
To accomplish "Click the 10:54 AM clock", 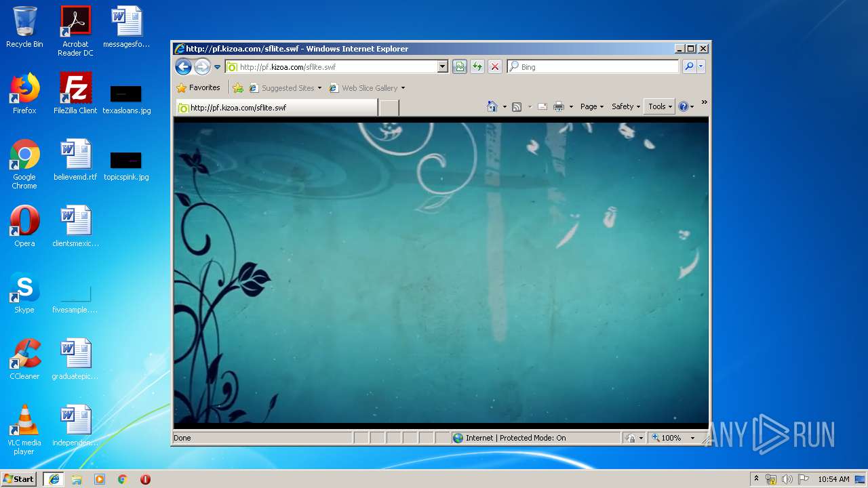I will [x=833, y=479].
